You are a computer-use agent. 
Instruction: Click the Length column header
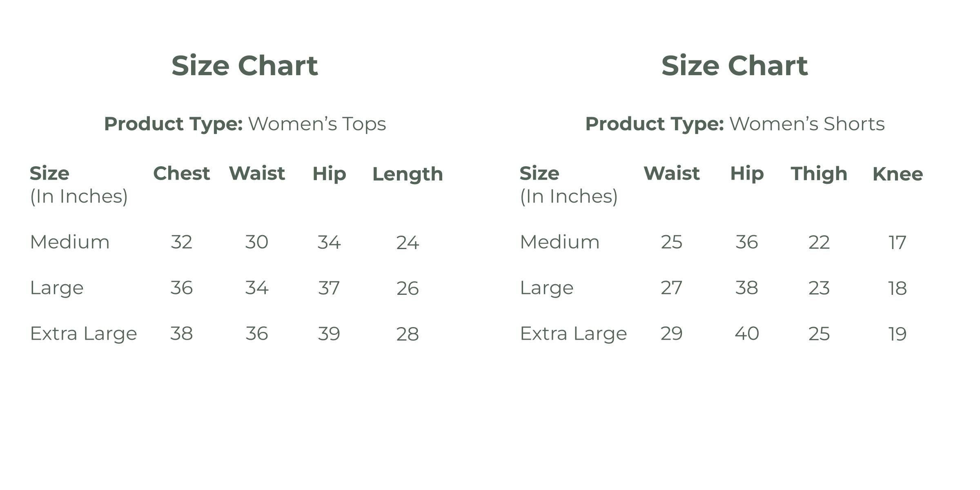click(x=408, y=174)
